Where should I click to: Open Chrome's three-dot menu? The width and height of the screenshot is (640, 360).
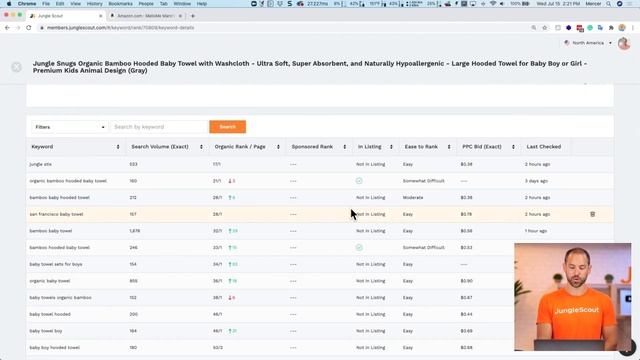tap(633, 28)
